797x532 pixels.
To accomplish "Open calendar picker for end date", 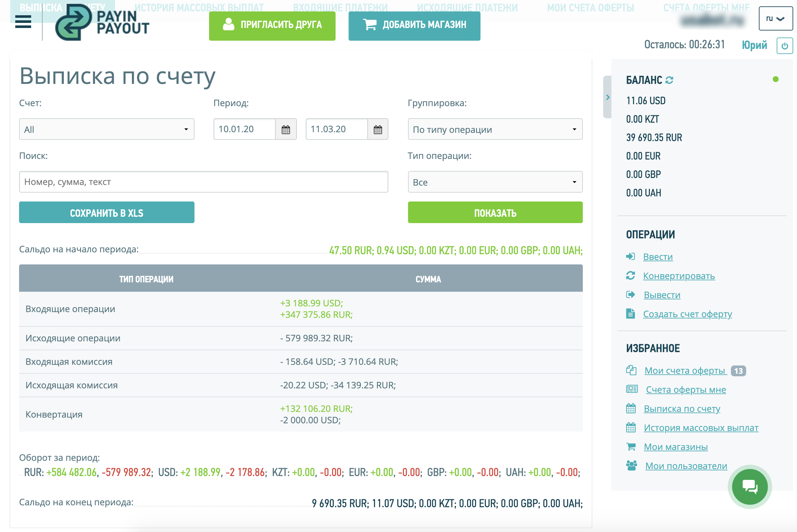I will click(378, 129).
